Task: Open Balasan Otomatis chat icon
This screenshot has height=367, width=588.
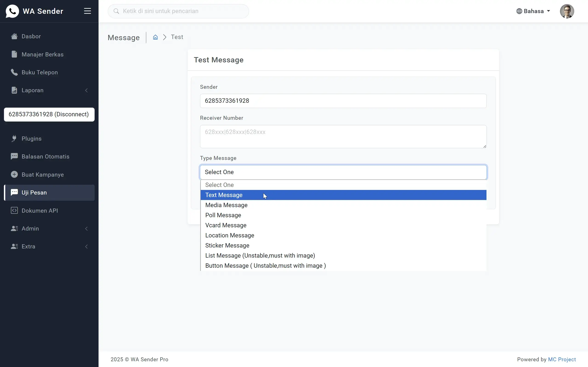Action: pos(14,156)
